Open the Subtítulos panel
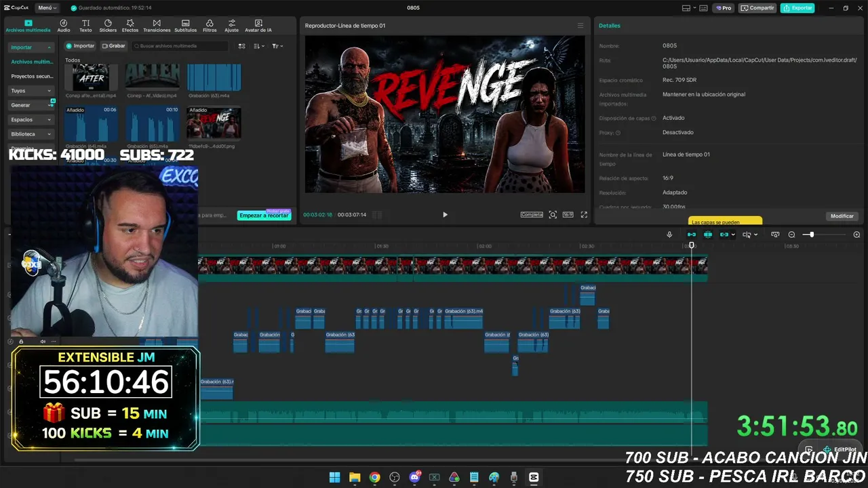Viewport: 868px width, 488px height. coord(186,26)
